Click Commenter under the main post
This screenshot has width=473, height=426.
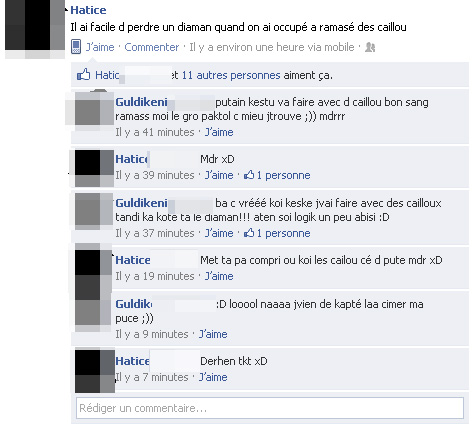152,47
